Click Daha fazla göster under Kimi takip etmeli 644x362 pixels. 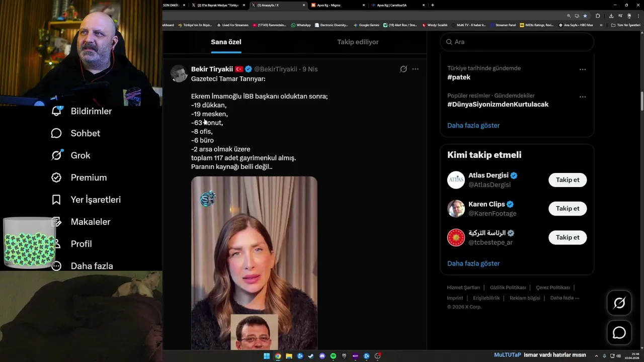click(x=473, y=263)
